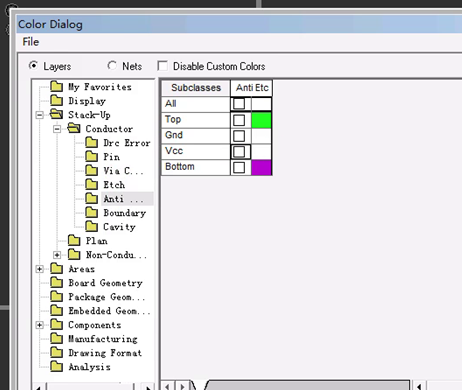
Task: Click the Areas folder icon
Action: (57, 268)
